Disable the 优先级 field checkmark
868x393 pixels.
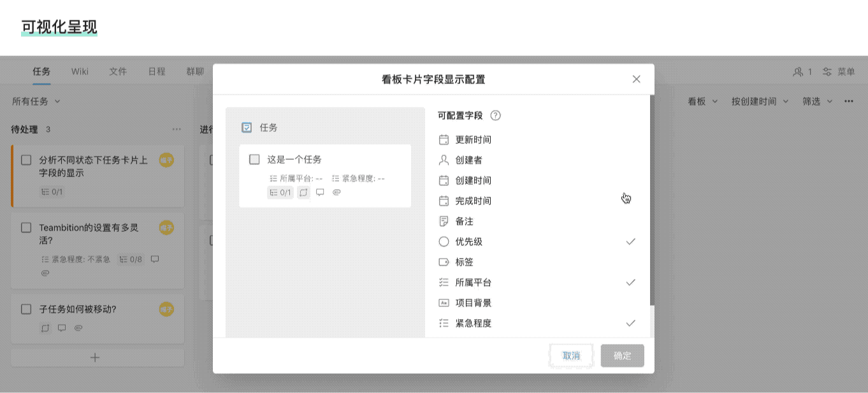(630, 242)
